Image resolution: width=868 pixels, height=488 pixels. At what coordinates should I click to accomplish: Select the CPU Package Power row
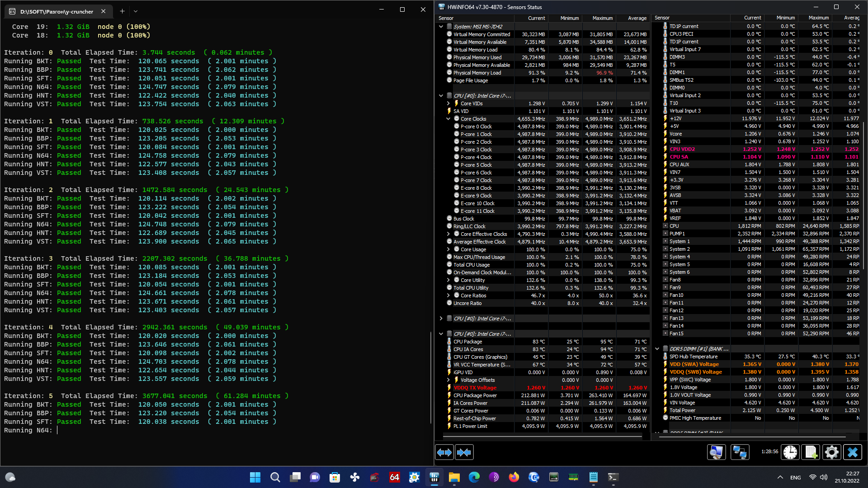475,395
